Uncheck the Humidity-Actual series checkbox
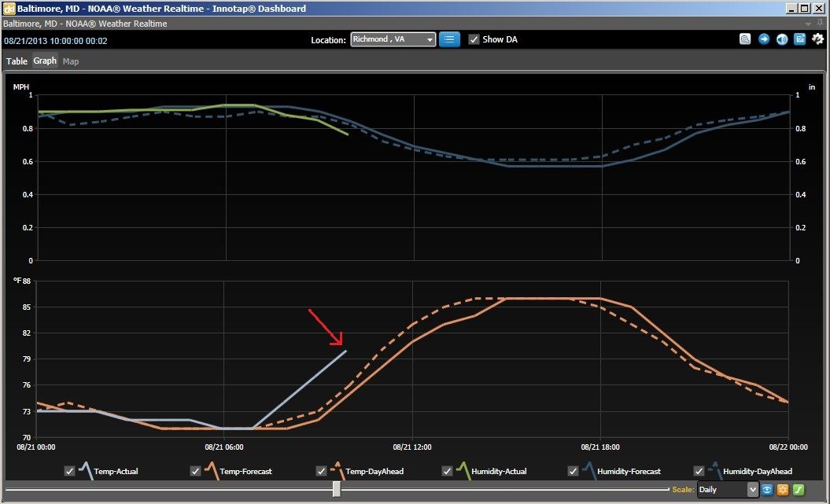 [448, 471]
